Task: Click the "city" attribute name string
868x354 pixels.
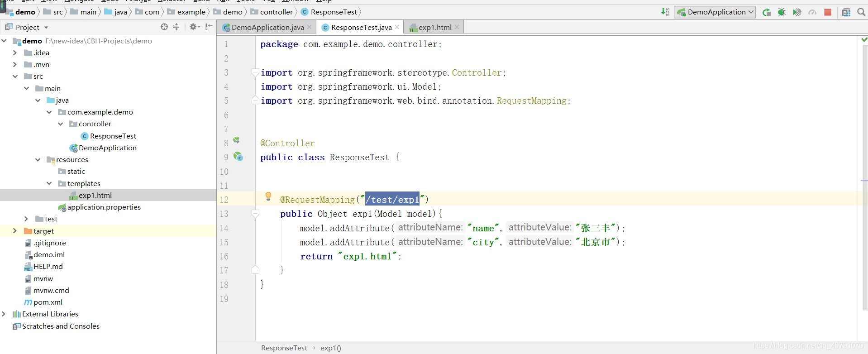Action: [483, 242]
